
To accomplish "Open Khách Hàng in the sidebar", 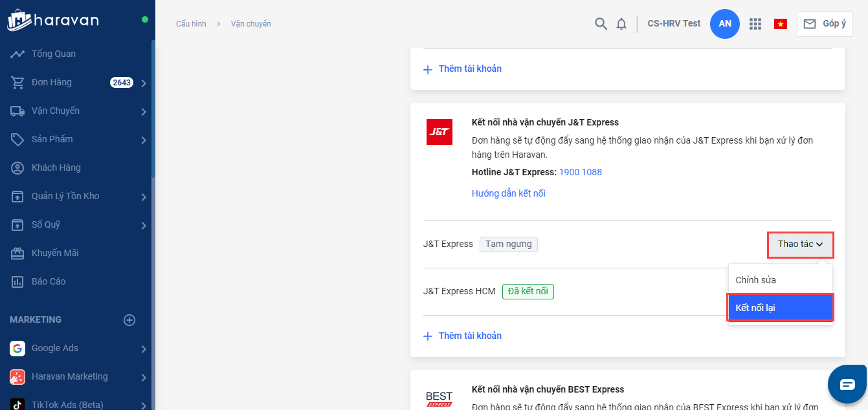I will [56, 167].
